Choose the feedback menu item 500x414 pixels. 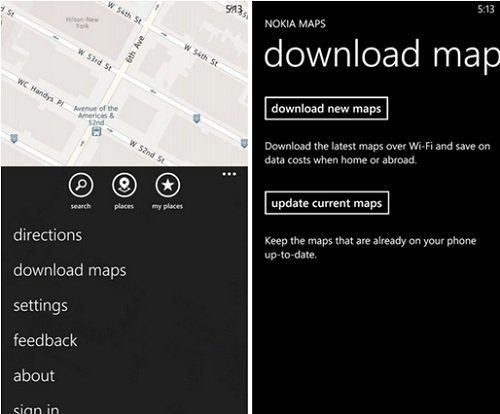[x=45, y=340]
